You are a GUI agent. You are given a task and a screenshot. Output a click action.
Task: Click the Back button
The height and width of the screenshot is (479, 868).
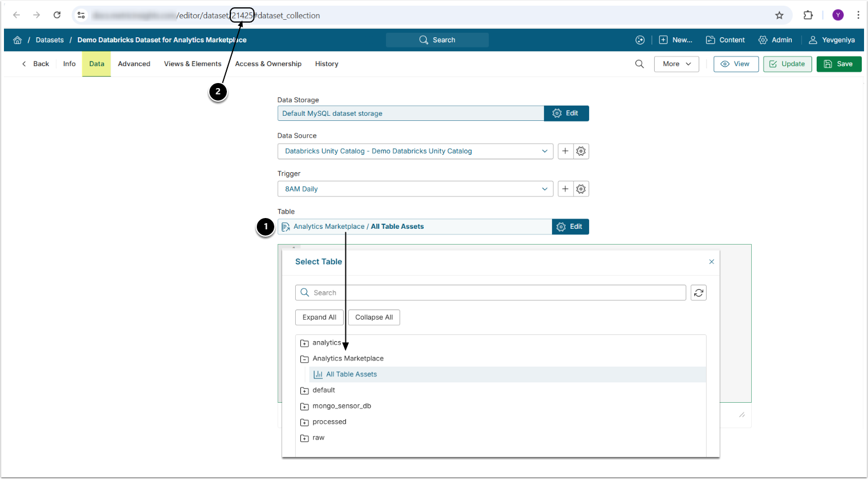coord(36,64)
